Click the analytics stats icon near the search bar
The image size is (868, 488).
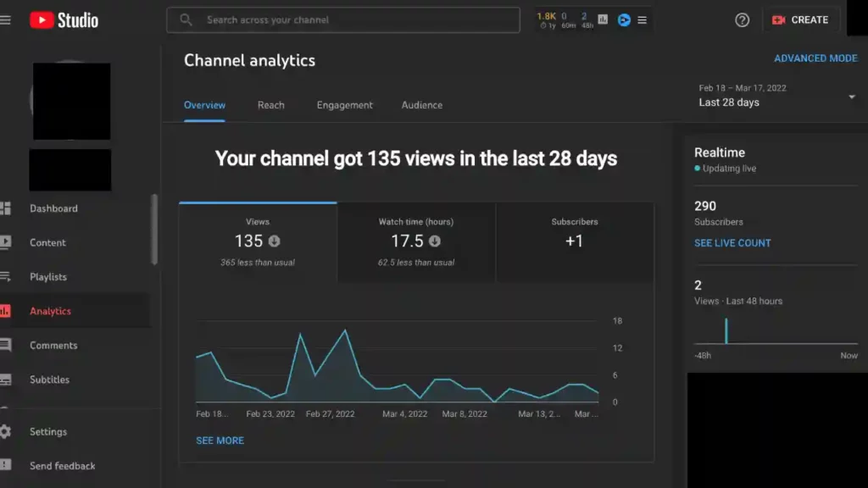click(602, 19)
